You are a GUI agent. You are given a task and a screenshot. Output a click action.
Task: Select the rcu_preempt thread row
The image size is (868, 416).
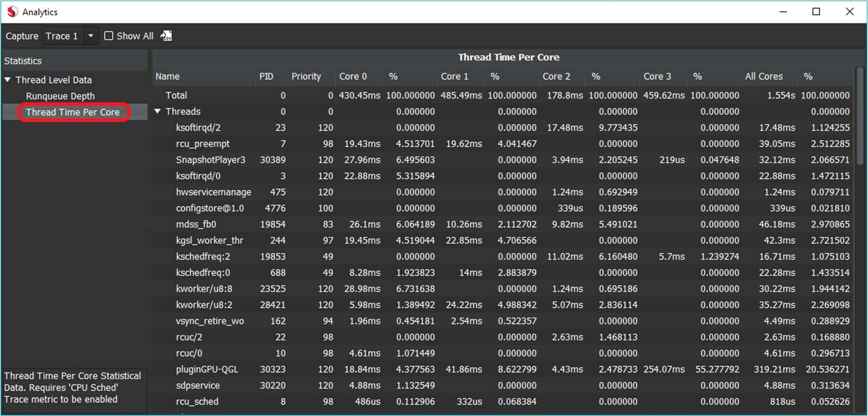(502, 144)
